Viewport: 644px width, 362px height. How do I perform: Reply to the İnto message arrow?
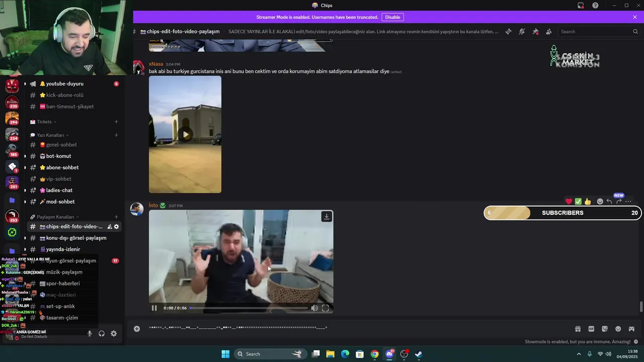click(609, 202)
